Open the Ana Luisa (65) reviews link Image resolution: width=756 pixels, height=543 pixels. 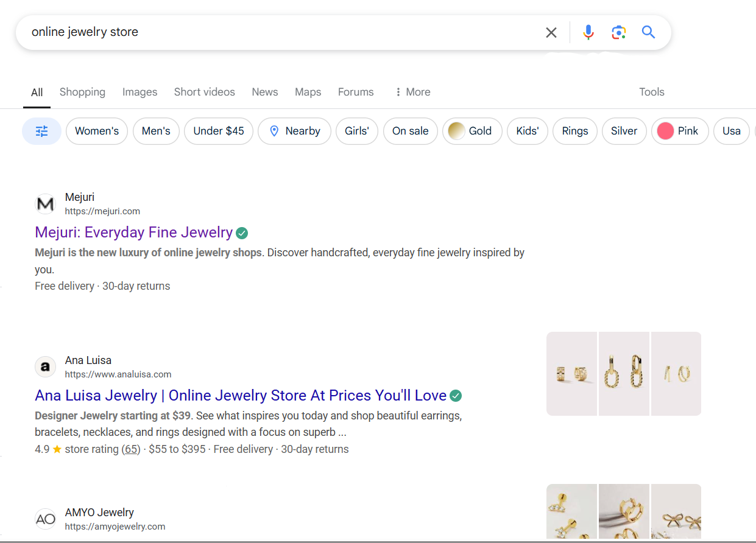pyautogui.click(x=131, y=449)
